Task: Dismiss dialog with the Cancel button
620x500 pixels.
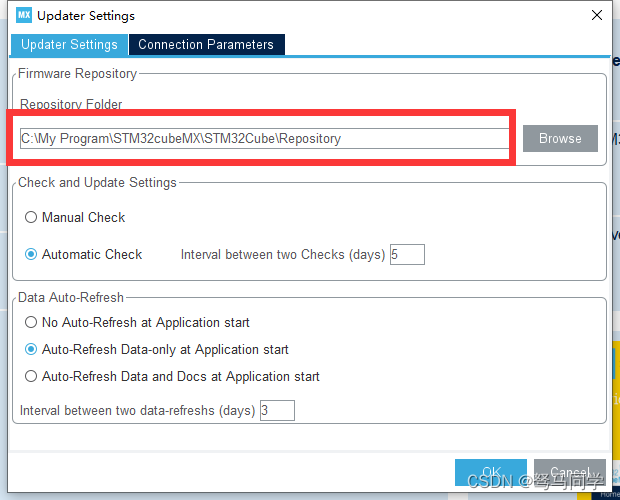Action: [x=570, y=472]
